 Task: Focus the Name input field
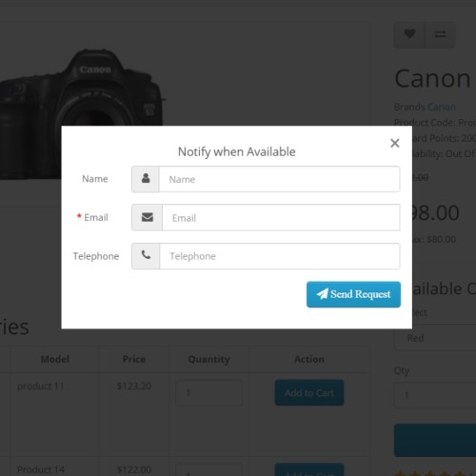click(x=280, y=179)
